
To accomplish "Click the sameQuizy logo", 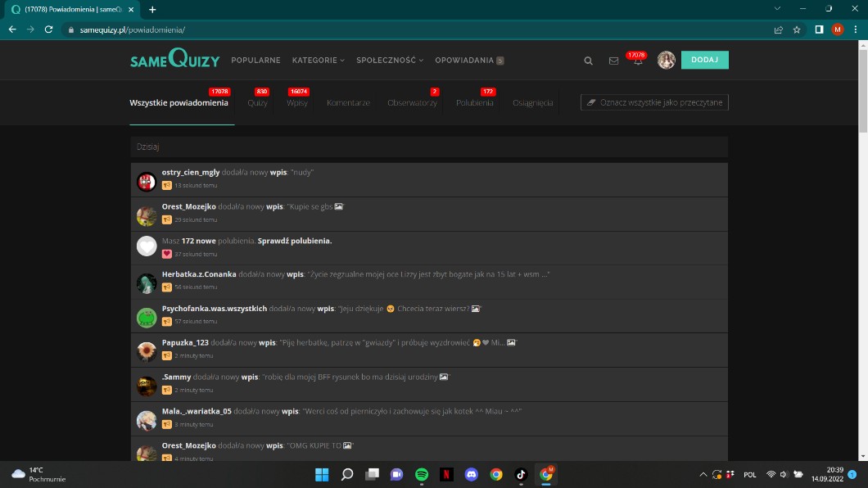I will [174, 60].
